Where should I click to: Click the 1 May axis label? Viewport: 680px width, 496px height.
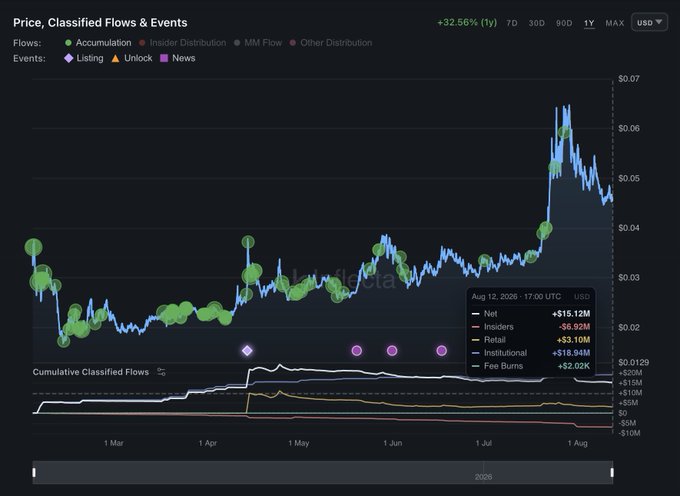tap(298, 443)
